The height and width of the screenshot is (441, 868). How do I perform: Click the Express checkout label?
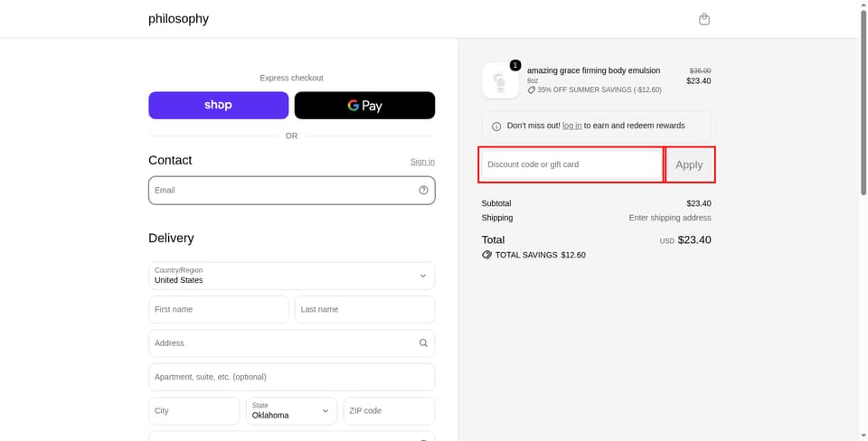point(292,78)
